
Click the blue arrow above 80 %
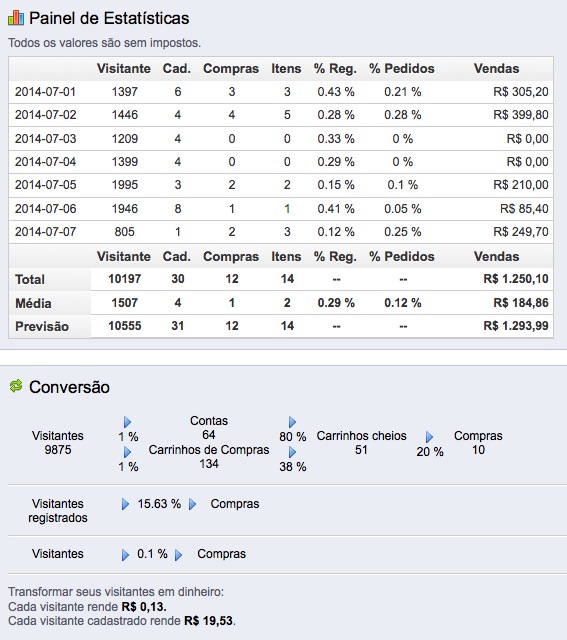(x=292, y=422)
